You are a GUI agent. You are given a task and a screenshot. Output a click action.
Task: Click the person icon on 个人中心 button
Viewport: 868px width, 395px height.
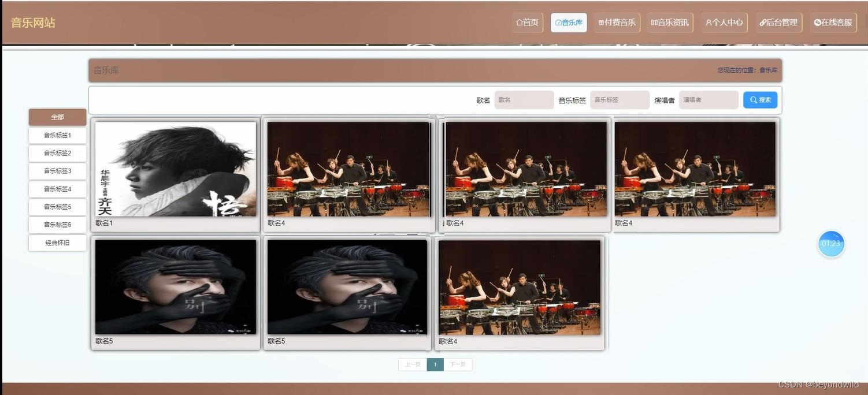tap(708, 23)
